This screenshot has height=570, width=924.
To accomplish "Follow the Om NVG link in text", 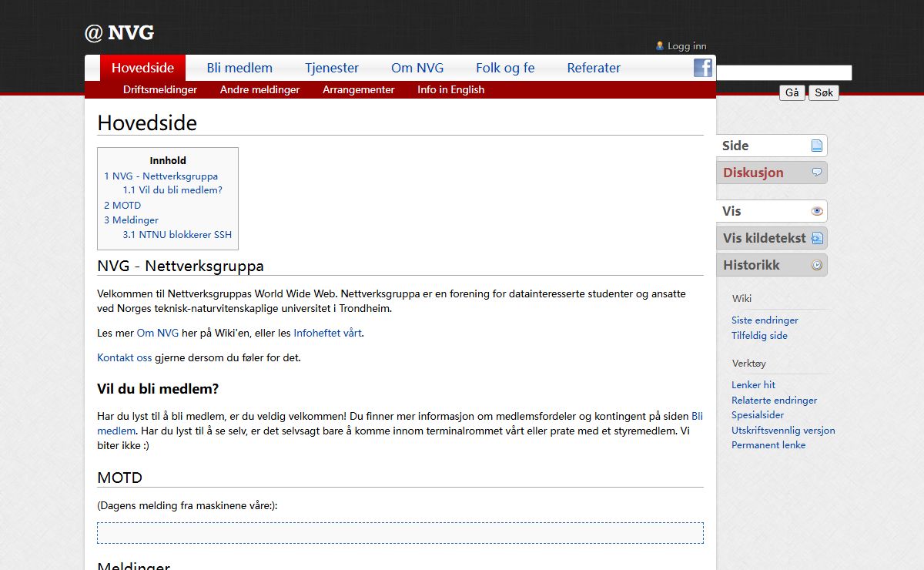I will point(158,333).
